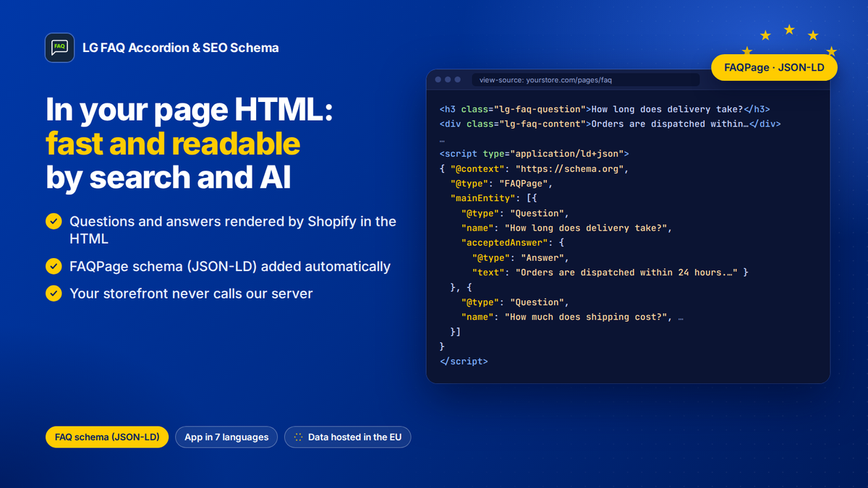This screenshot has width=868, height=488.
Task: Click the @context https://schema.org code line
Action: (535, 168)
